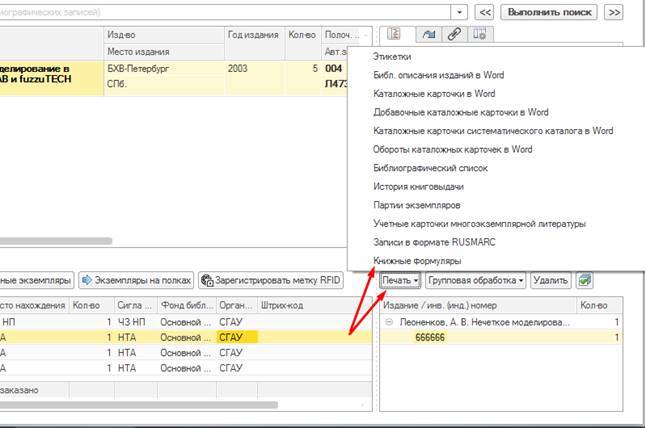
Task: Select Книжные формуляры menu entry
Action: click(410, 260)
